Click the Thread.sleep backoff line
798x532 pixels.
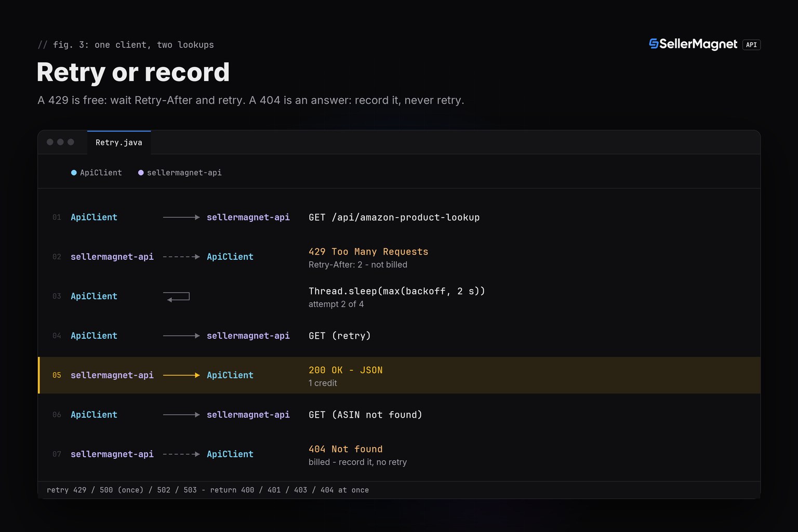point(397,291)
